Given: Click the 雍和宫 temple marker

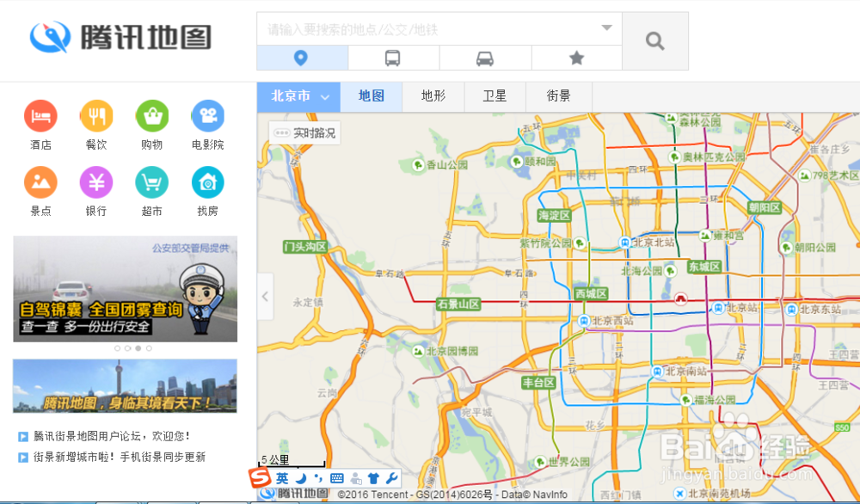Looking at the screenshot, I should click(705, 236).
